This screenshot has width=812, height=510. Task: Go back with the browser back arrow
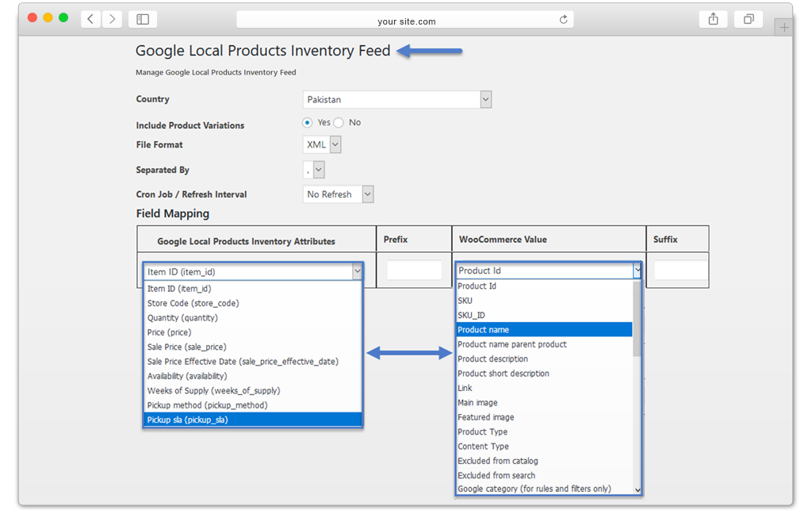click(x=90, y=19)
